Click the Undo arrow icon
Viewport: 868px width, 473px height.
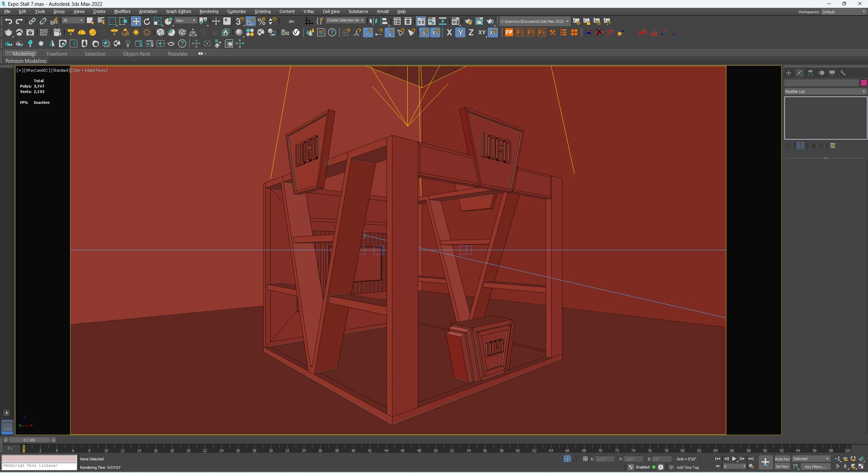(8, 21)
